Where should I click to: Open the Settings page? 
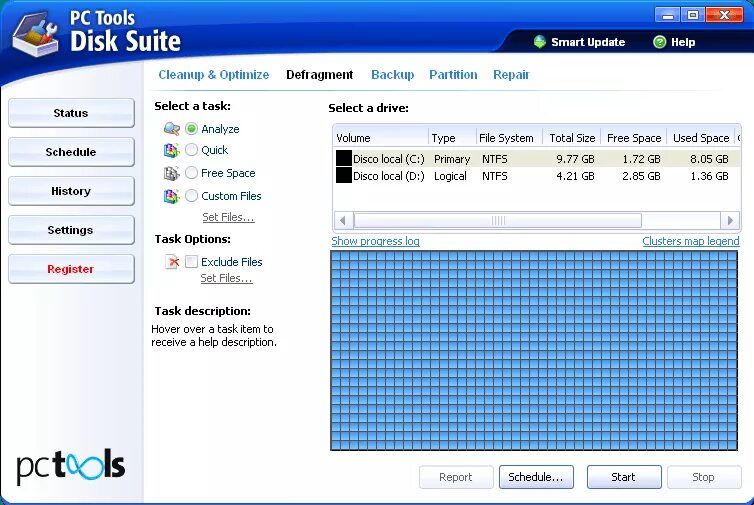pyautogui.click(x=71, y=230)
